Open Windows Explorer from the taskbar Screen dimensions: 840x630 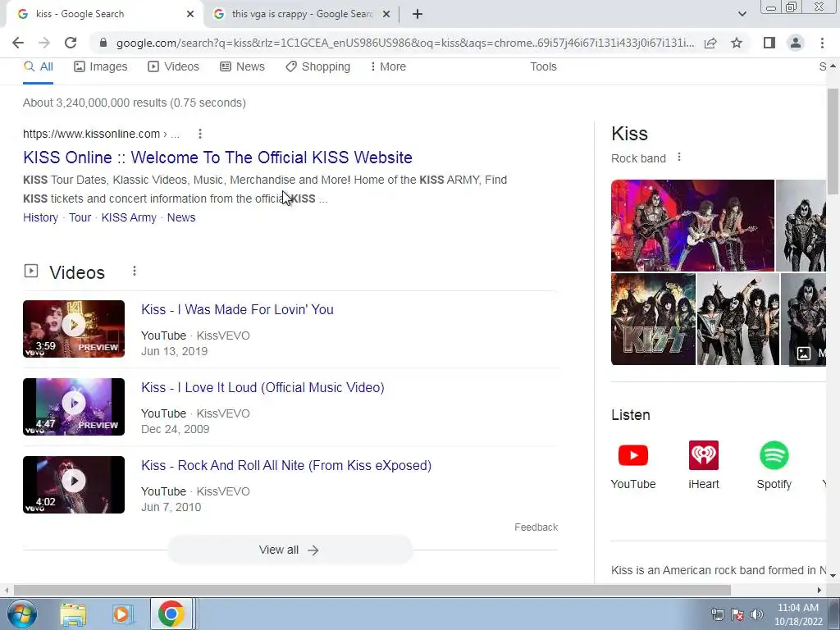click(x=73, y=614)
